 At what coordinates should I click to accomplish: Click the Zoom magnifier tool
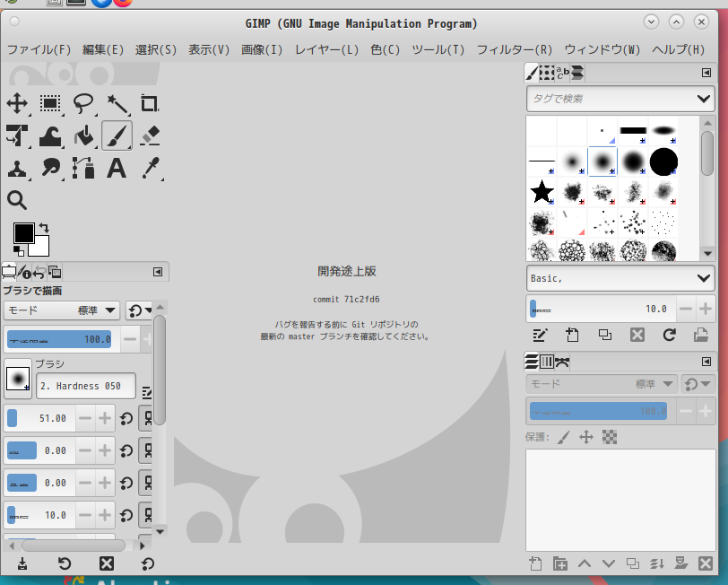(17, 200)
